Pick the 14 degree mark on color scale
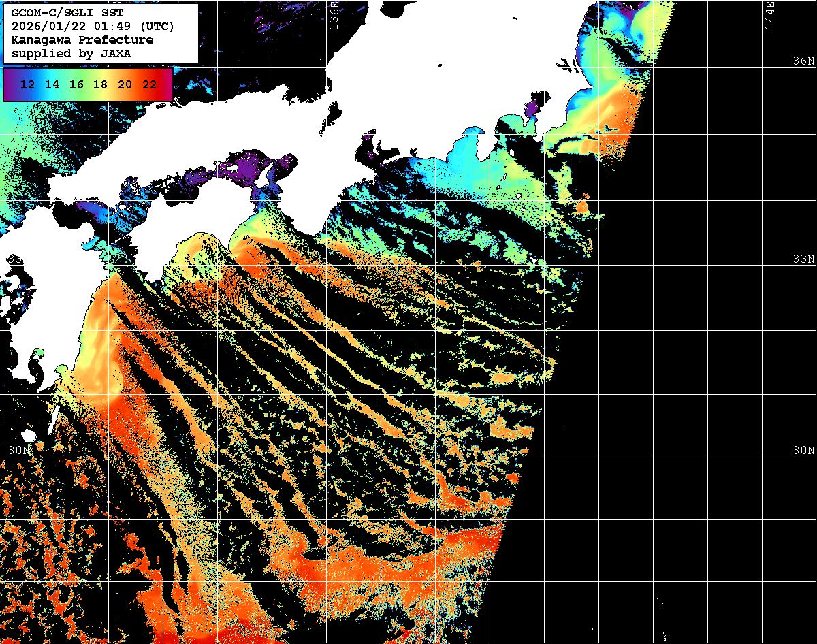This screenshot has width=817, height=644. (52, 85)
